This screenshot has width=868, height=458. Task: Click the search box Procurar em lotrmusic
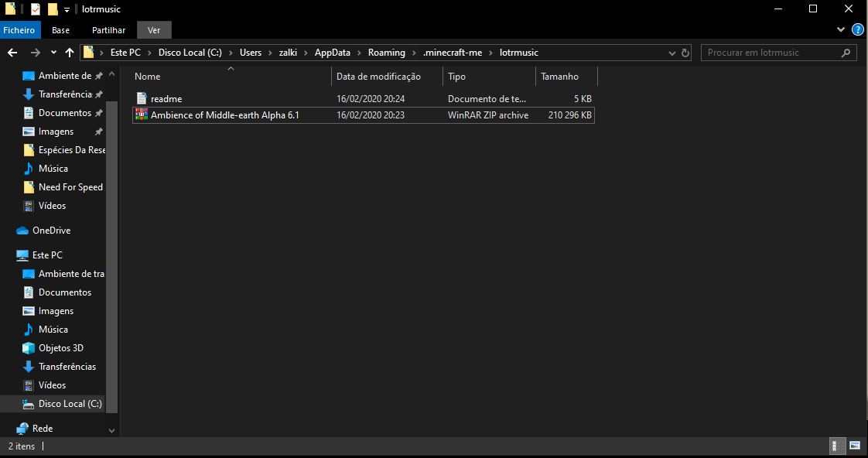pos(770,53)
